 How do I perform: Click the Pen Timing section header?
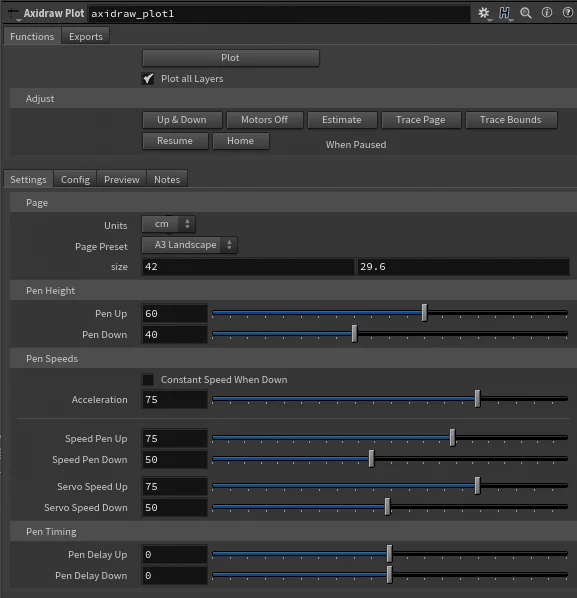[x=293, y=532]
